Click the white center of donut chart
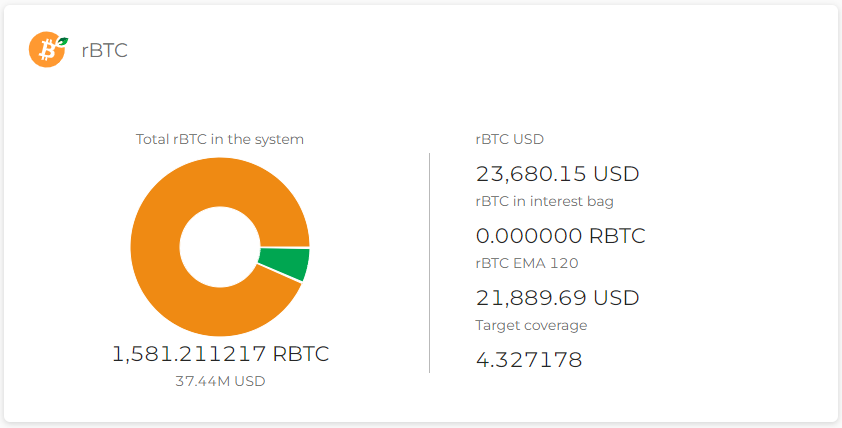The height and width of the screenshot is (428, 842). 219,247
